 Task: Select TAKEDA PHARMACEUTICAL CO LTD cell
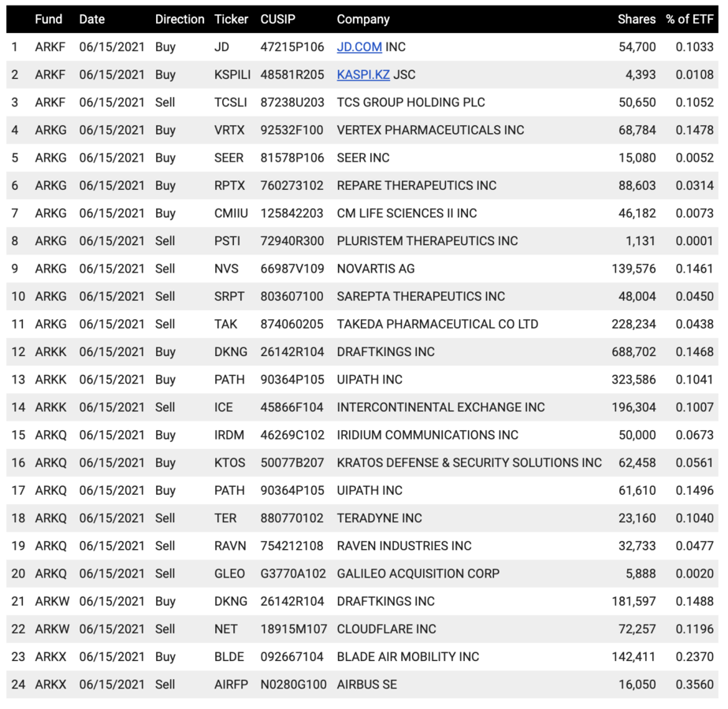click(x=437, y=324)
